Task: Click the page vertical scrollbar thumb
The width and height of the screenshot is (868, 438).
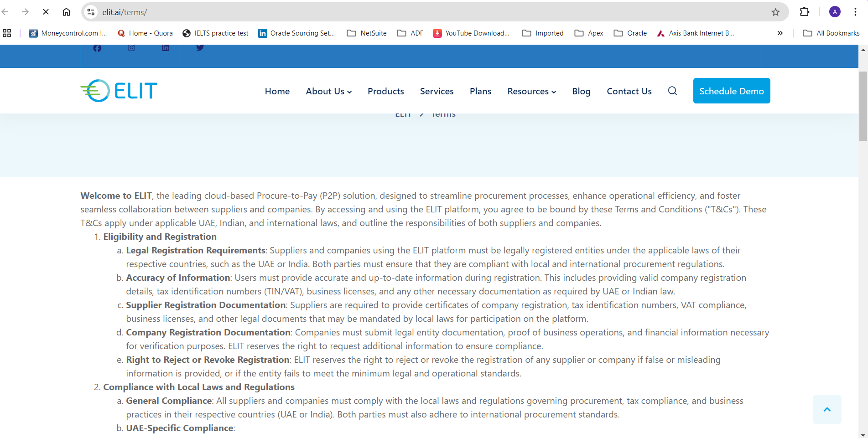Action: point(863,106)
